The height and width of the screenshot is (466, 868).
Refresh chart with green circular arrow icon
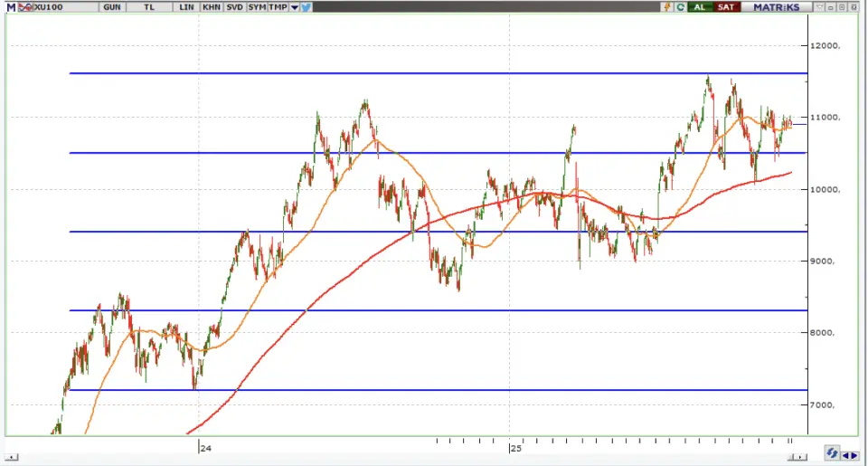point(679,6)
